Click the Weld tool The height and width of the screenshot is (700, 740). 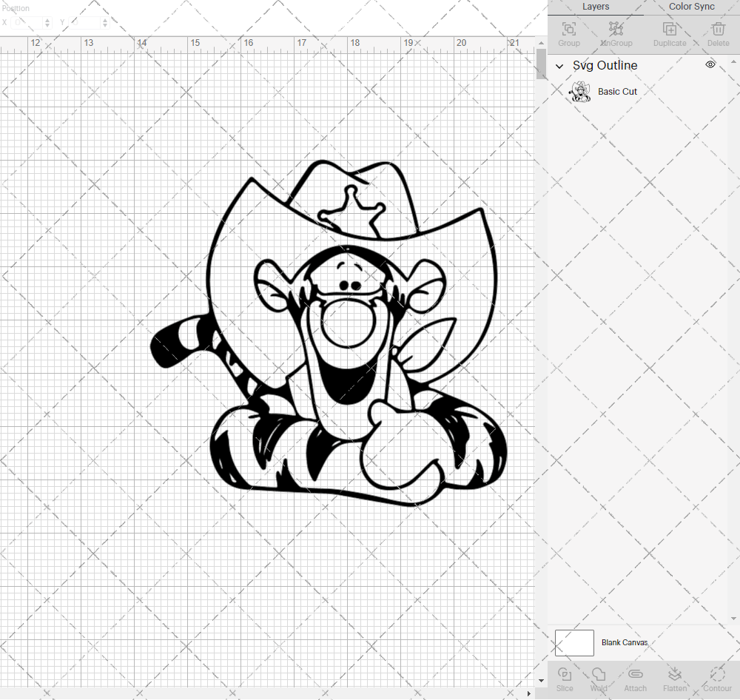[598, 676]
